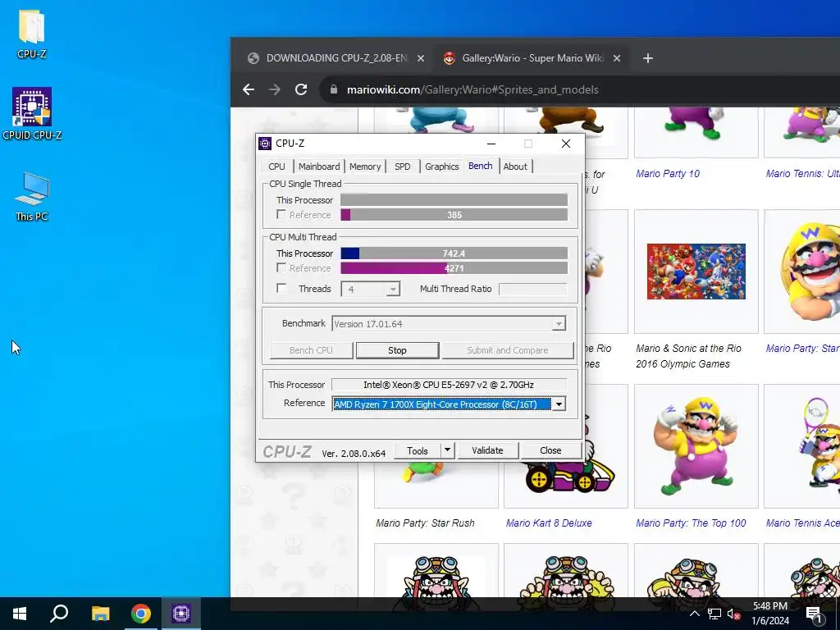Open the SPD tab

tap(402, 167)
